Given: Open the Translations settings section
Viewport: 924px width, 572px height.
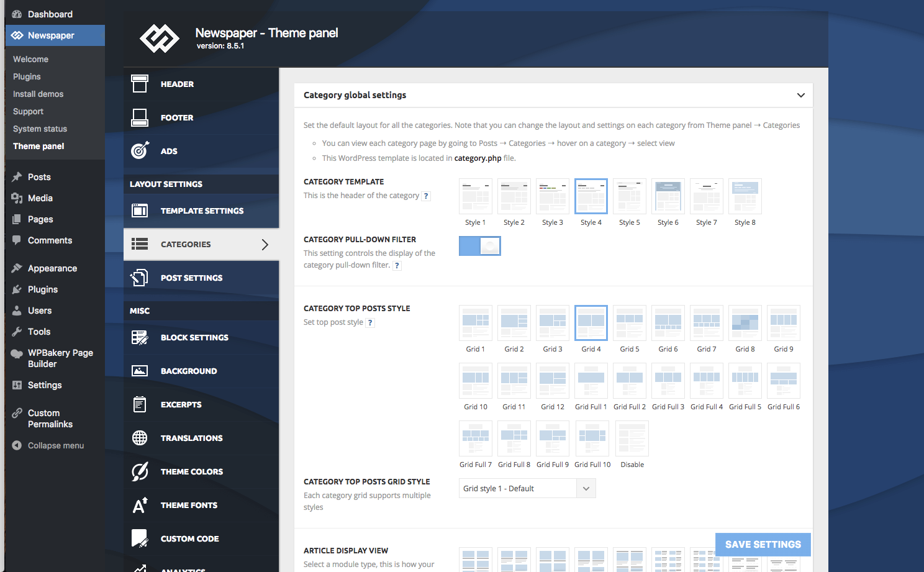Looking at the screenshot, I should click(201, 438).
